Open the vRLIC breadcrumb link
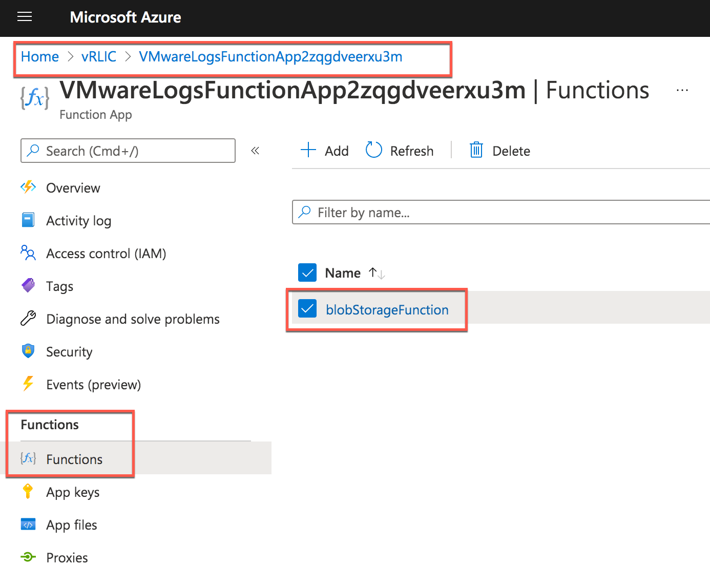The image size is (710, 588). (99, 57)
